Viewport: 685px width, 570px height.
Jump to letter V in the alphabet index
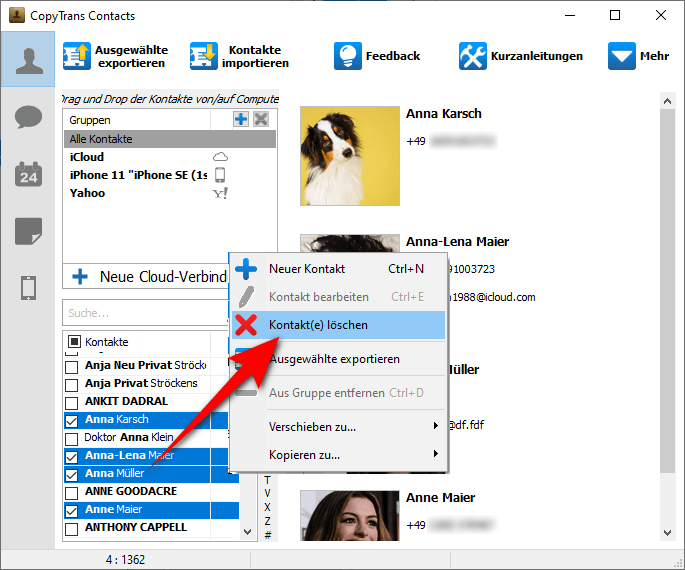click(x=267, y=494)
